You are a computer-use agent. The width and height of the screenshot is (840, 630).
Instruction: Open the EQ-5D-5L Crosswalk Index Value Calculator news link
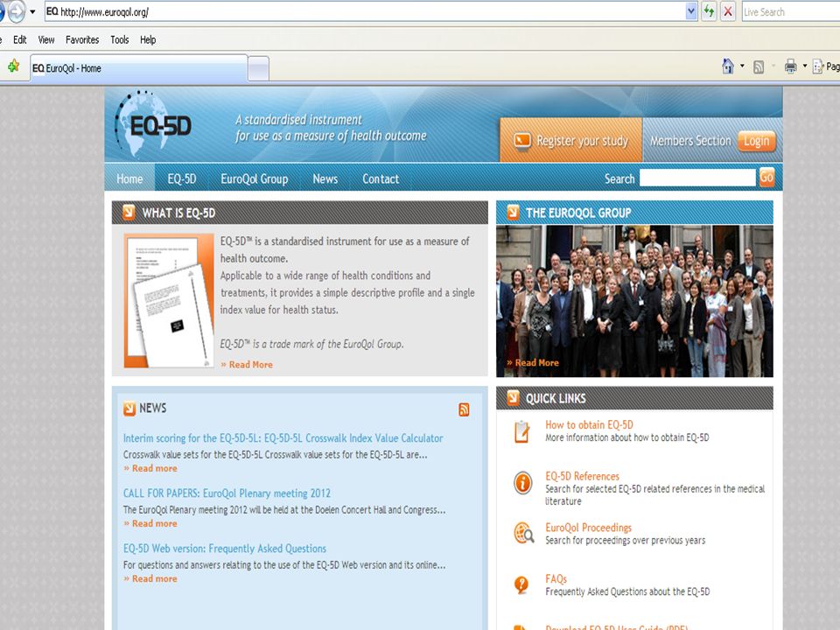pos(283,438)
